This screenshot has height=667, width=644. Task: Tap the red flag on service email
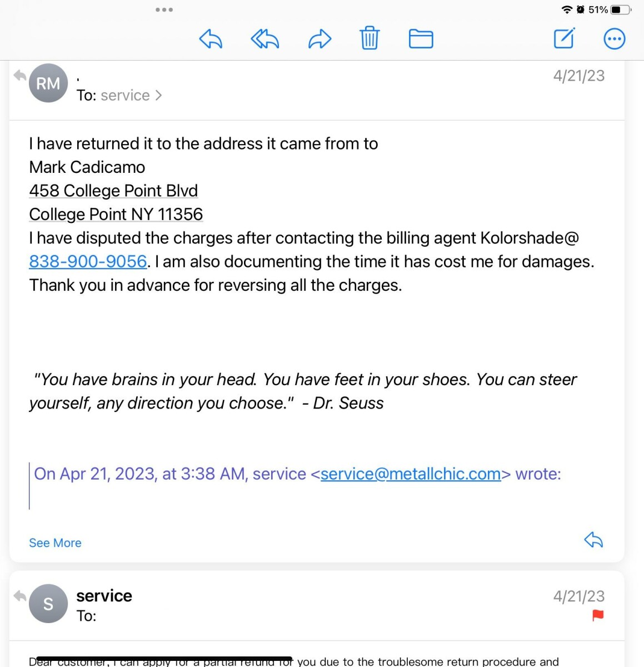pos(598,615)
